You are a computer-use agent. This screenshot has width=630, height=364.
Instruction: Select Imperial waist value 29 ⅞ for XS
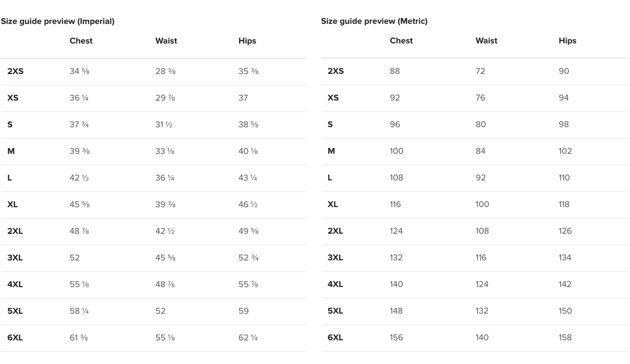165,98
